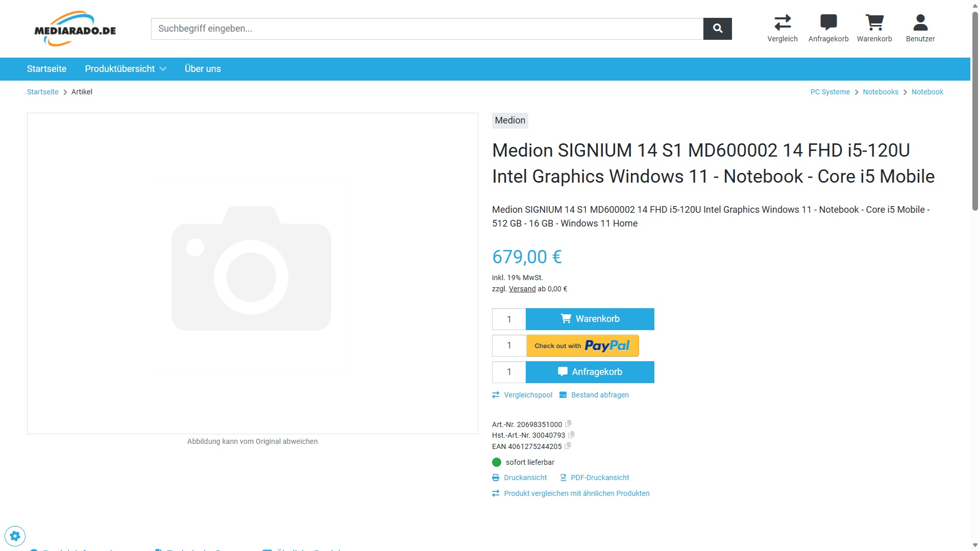Copy the EAN number using copy icon
This screenshot has width=980, height=551.
coord(568,446)
